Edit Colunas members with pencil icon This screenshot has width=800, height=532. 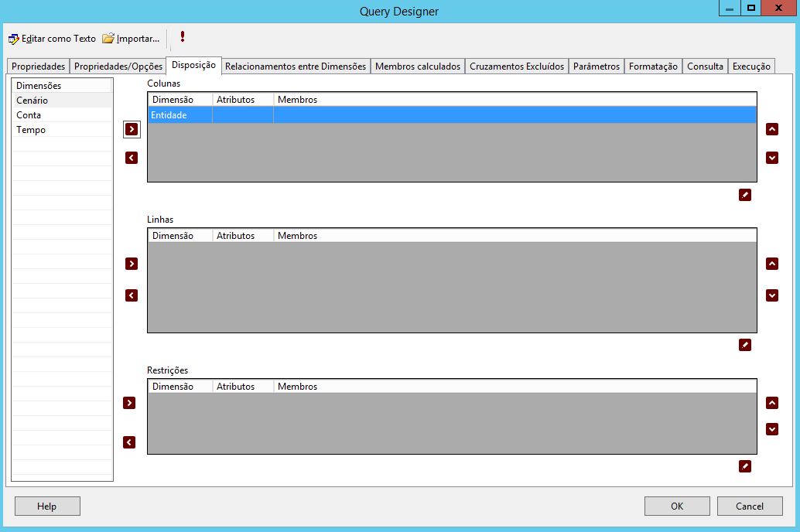[x=745, y=195]
